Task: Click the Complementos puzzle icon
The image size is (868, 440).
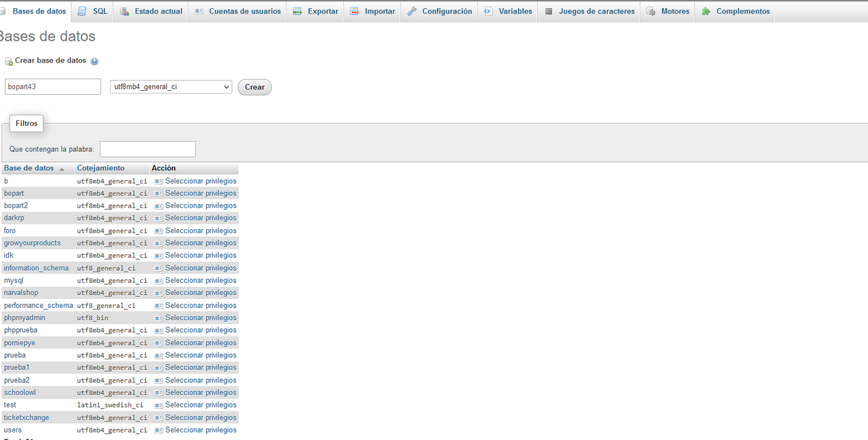Action: click(x=706, y=12)
